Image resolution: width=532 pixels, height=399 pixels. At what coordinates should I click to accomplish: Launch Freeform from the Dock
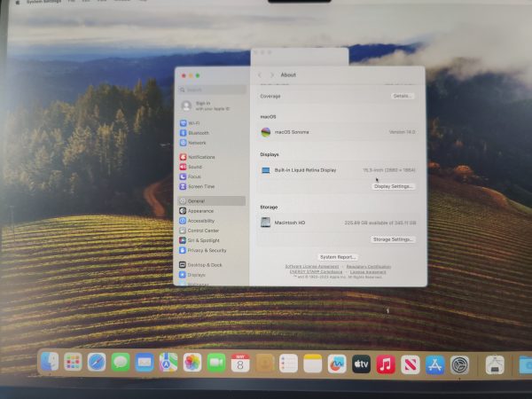[x=337, y=364]
